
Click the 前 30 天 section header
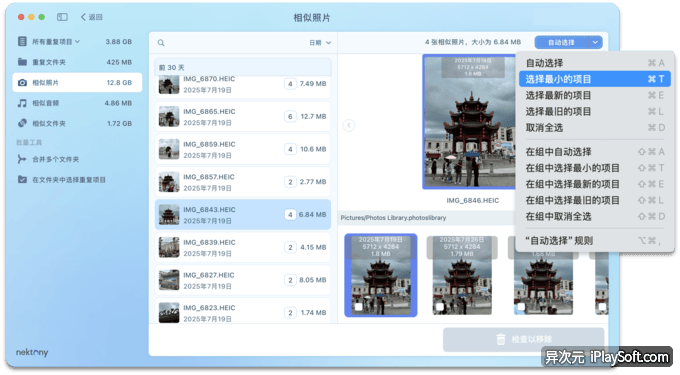pos(243,67)
